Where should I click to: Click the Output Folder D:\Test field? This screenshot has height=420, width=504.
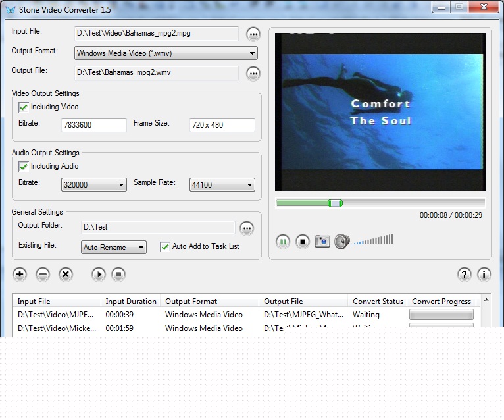[x=158, y=227]
